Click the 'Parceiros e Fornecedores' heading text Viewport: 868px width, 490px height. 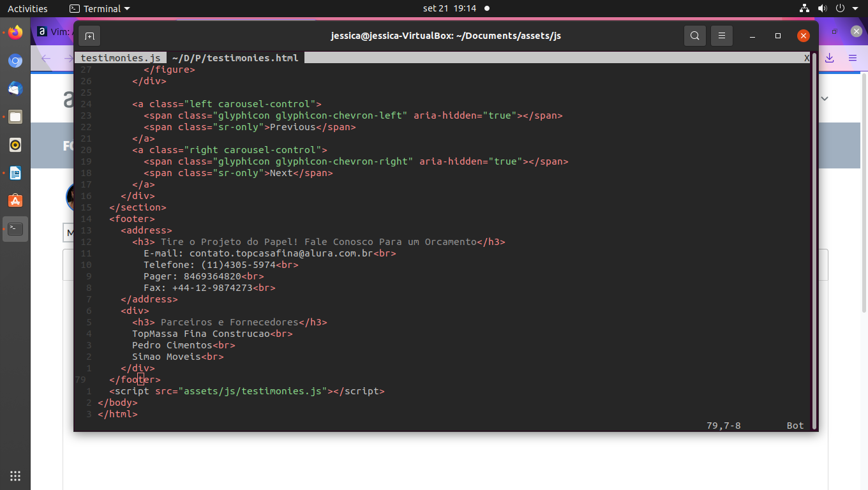point(229,322)
